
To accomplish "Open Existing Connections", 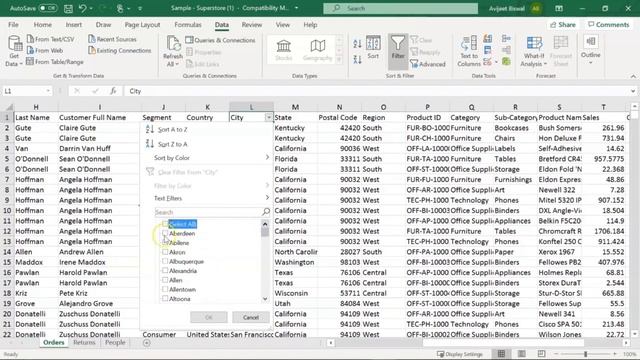I will 120,51.
